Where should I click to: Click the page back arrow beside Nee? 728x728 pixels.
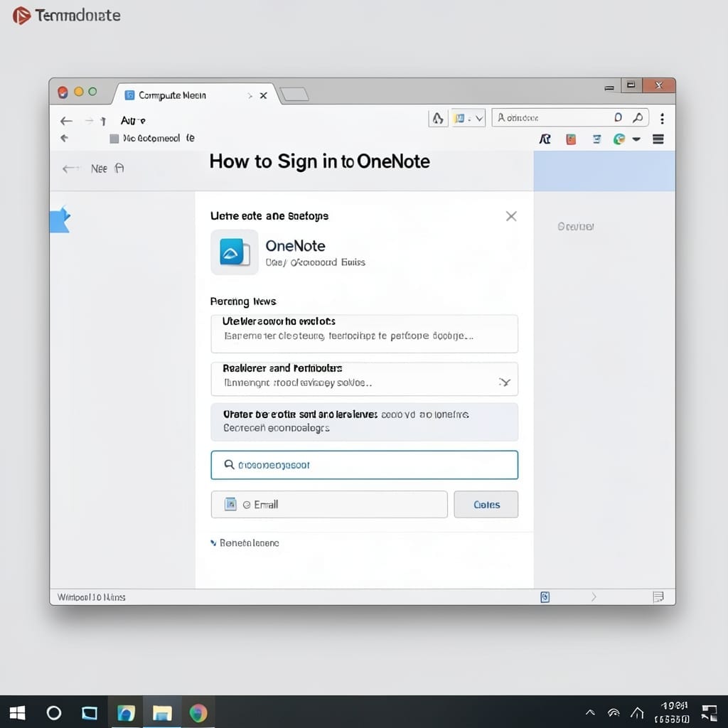pyautogui.click(x=70, y=168)
